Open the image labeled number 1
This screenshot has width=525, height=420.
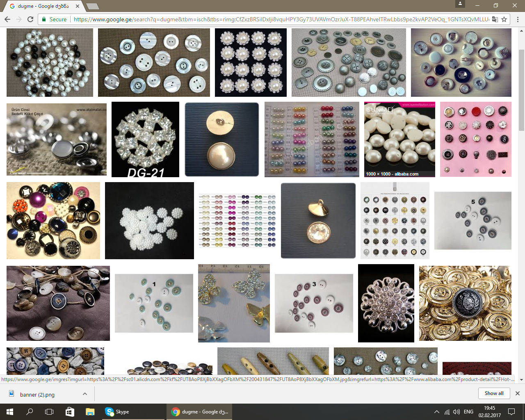click(x=154, y=303)
